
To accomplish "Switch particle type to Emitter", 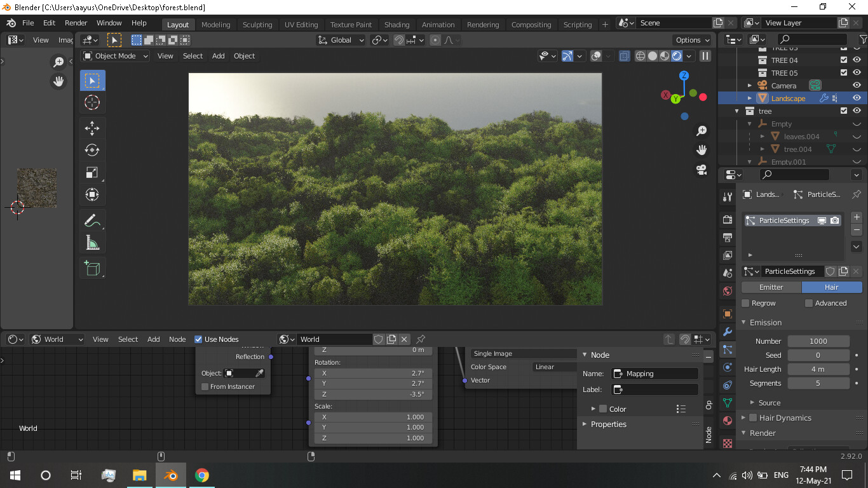I will point(771,287).
